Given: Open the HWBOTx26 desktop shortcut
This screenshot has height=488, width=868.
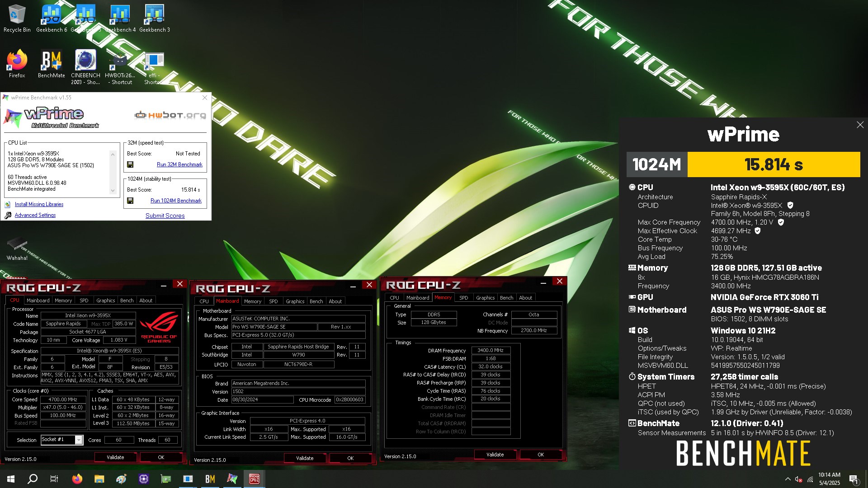Looking at the screenshot, I should [x=120, y=67].
